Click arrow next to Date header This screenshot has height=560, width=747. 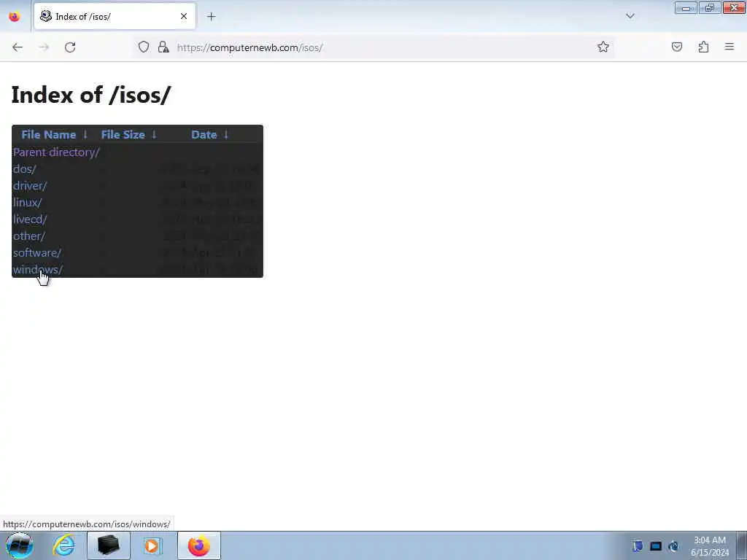click(226, 135)
